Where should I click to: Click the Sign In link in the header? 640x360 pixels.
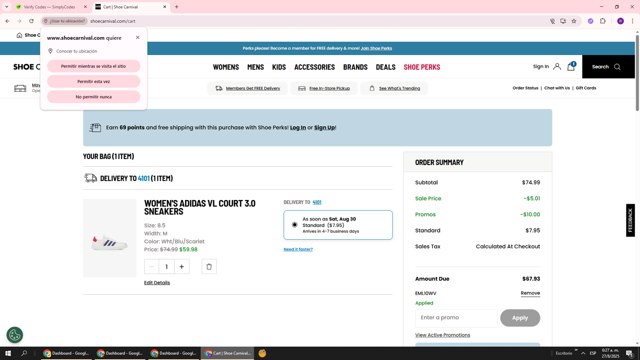pyautogui.click(x=541, y=67)
